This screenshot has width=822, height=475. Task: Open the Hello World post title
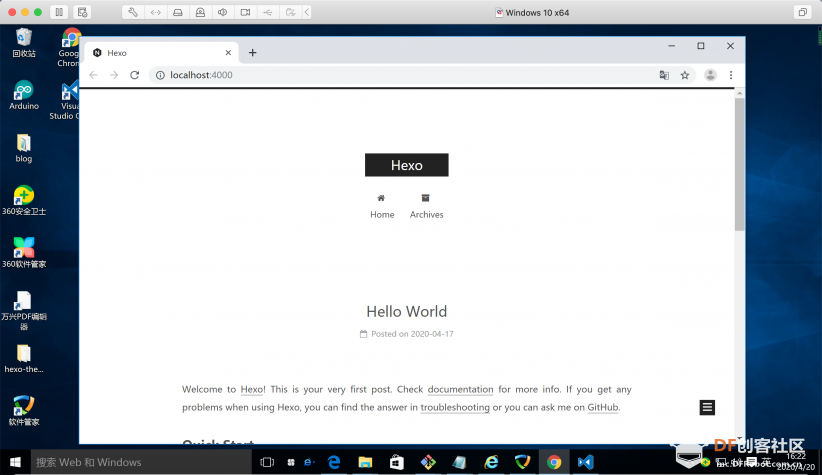click(x=407, y=311)
